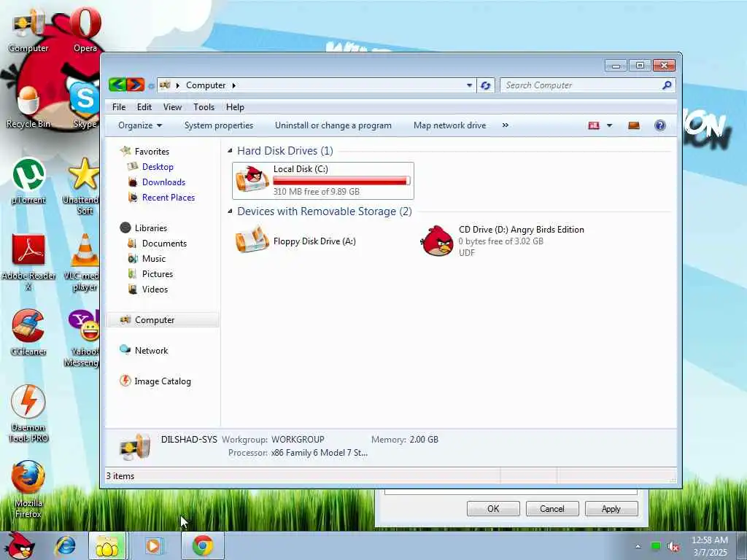The width and height of the screenshot is (747, 560).
Task: Open the Music library
Action: tap(147, 259)
